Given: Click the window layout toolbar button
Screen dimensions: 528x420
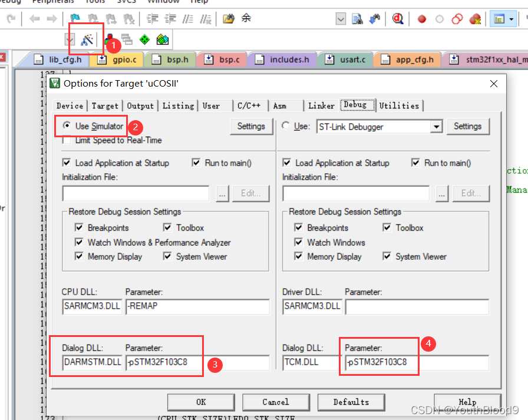Looking at the screenshot, I should 499,19.
